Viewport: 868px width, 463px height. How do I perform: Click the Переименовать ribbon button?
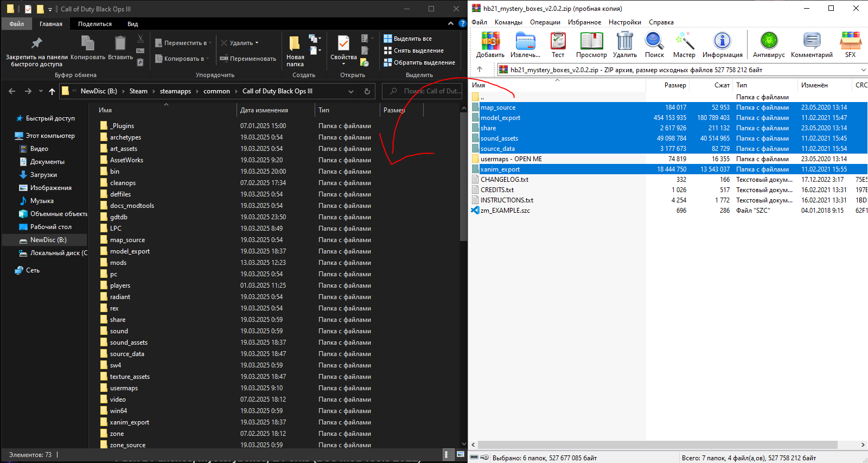coord(248,59)
